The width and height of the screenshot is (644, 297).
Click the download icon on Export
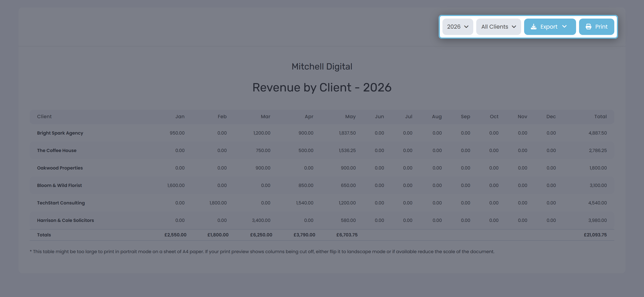[534, 27]
